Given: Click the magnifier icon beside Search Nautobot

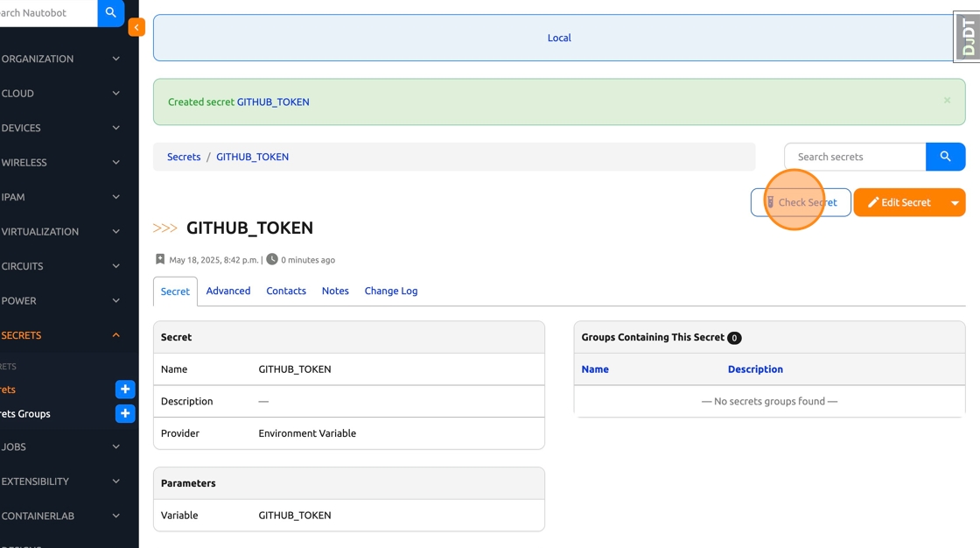Looking at the screenshot, I should [x=110, y=13].
